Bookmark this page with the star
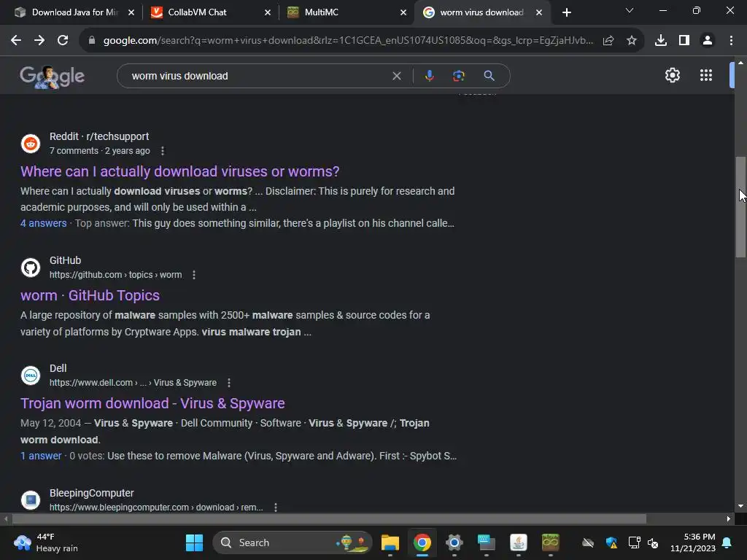This screenshot has height=560, width=747. coord(632,41)
